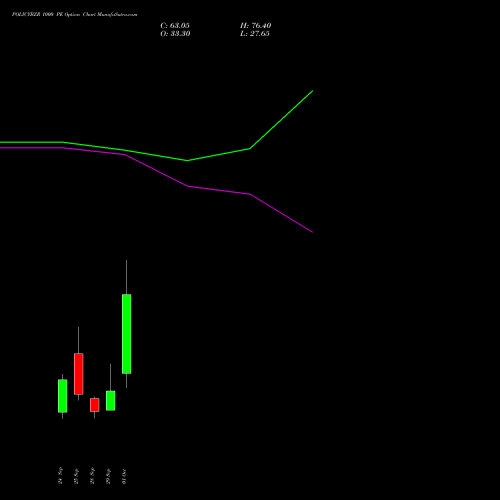Click the open value 'O: 33.30'
Image resolution: width=500 pixels, height=500 pixels.
(175, 34)
